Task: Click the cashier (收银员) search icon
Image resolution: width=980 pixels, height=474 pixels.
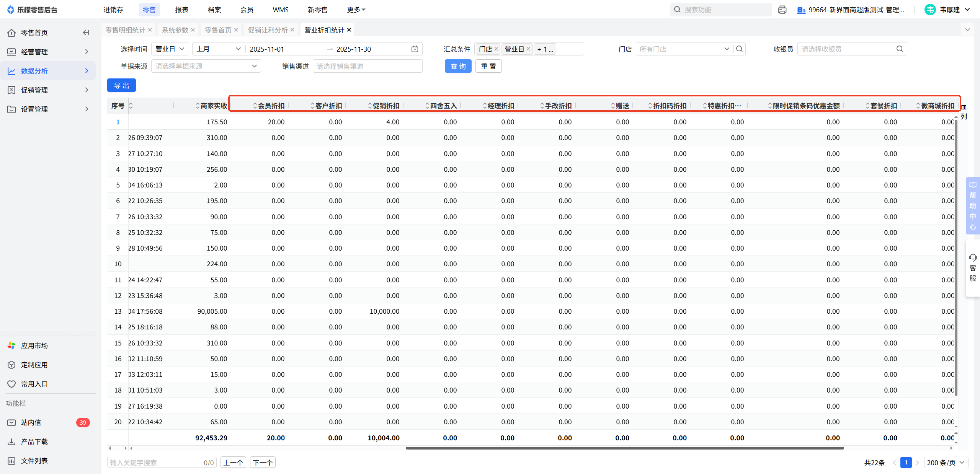Action: [x=900, y=49]
